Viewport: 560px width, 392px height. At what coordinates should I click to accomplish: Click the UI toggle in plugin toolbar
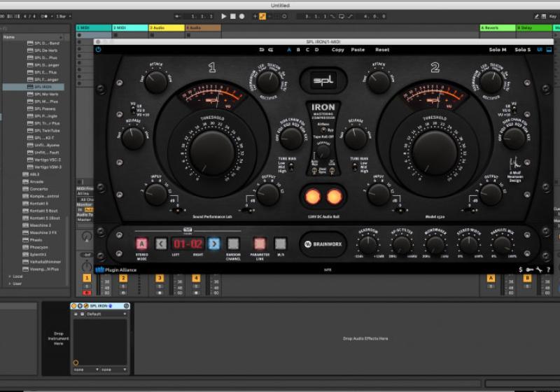click(540, 50)
